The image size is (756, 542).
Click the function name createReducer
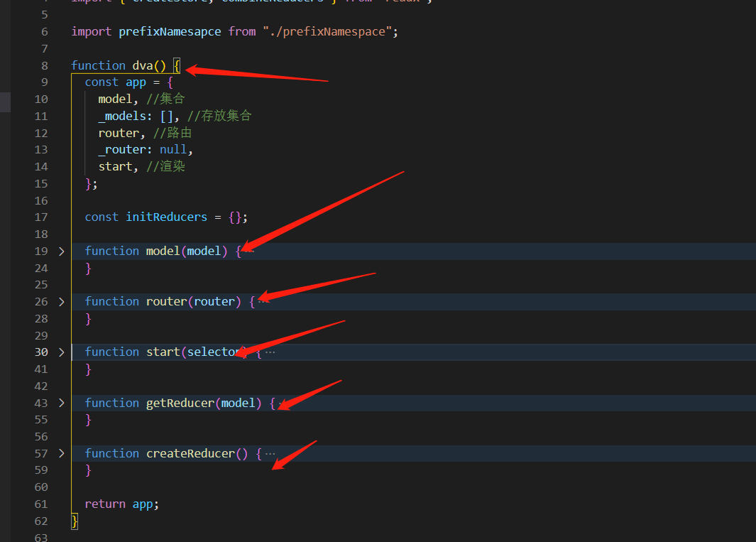190,454
